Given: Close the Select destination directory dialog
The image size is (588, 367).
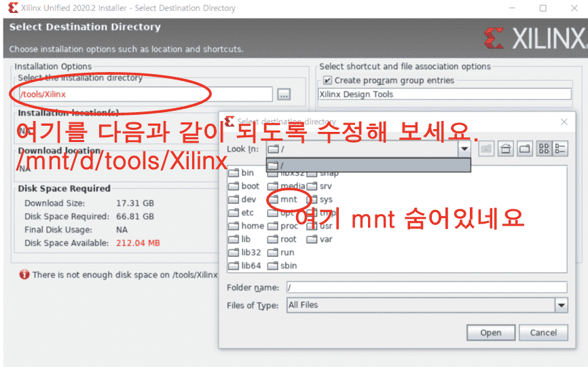Looking at the screenshot, I should pyautogui.click(x=564, y=122).
